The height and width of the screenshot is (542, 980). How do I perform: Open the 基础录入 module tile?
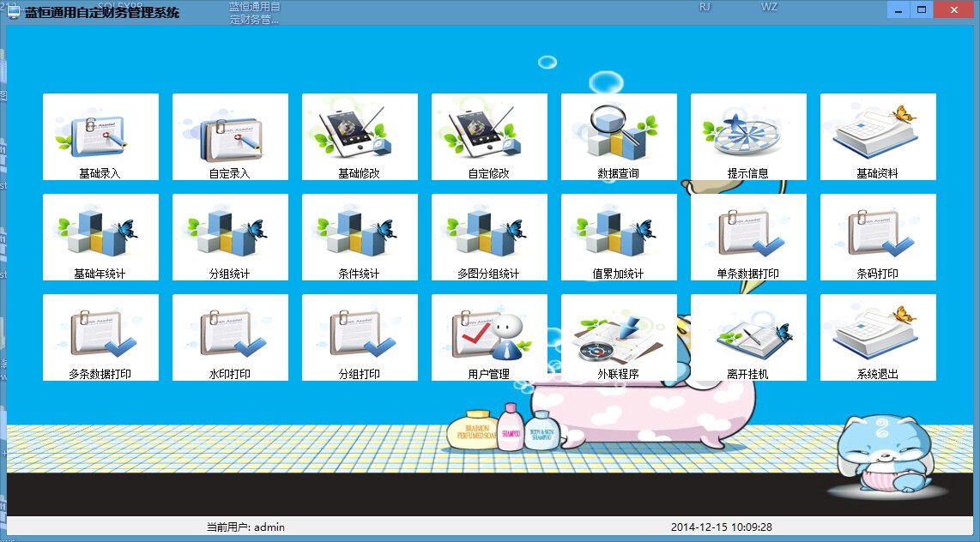tap(100, 136)
